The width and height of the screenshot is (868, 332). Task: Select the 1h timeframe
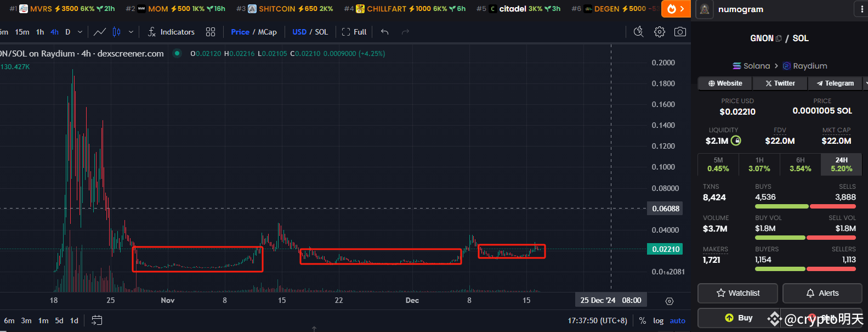click(x=40, y=32)
